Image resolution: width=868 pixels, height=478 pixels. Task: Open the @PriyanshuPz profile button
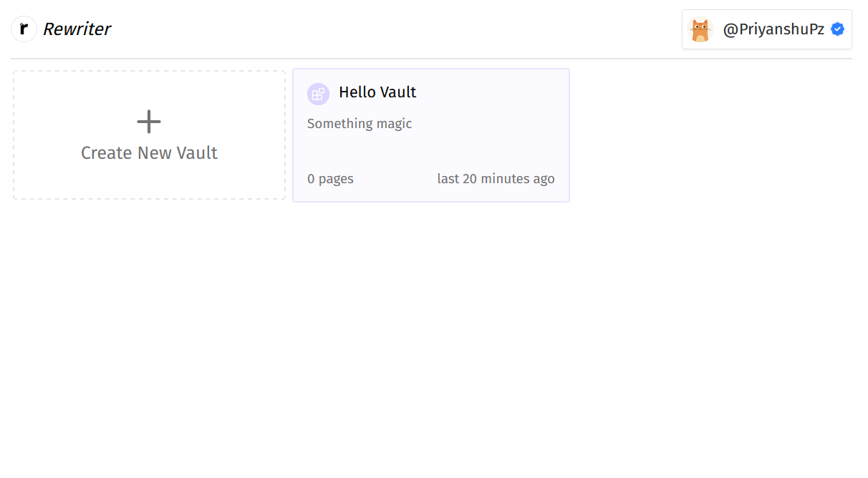[x=766, y=29]
